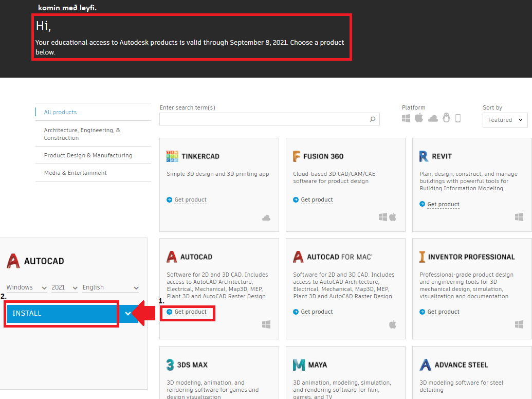This screenshot has height=399, width=532.
Task: Filter by Apple Mac platform icon
Action: (x=419, y=118)
